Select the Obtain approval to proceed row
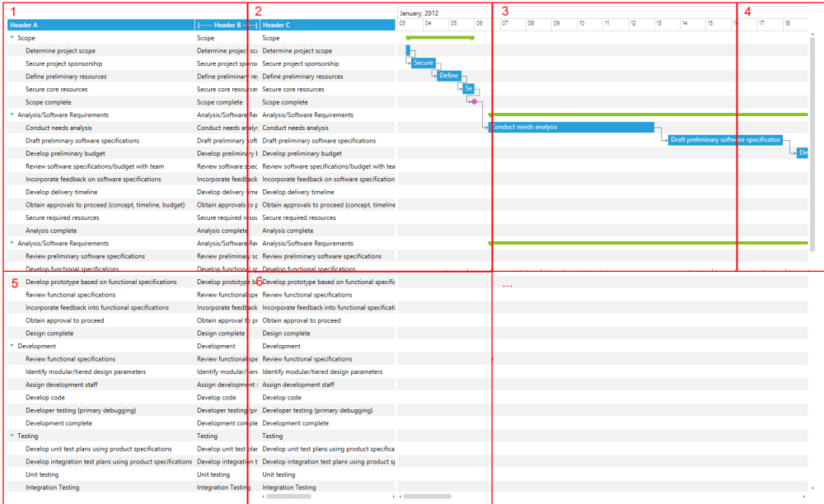The width and height of the screenshot is (824, 504). pos(82,320)
